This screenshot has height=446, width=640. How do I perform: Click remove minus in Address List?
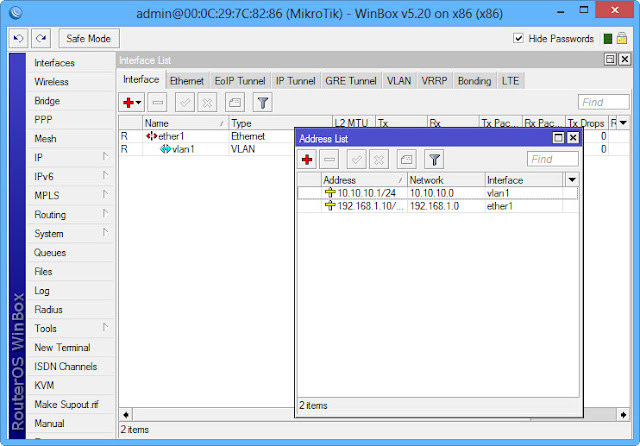click(329, 160)
